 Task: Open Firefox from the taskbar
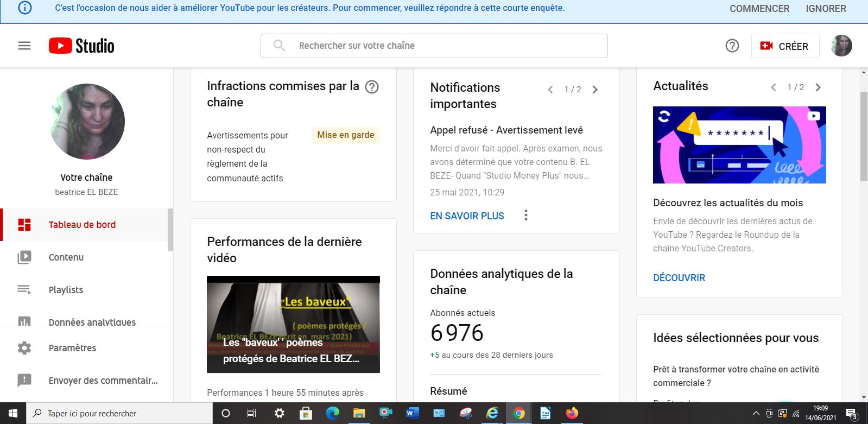(x=572, y=413)
